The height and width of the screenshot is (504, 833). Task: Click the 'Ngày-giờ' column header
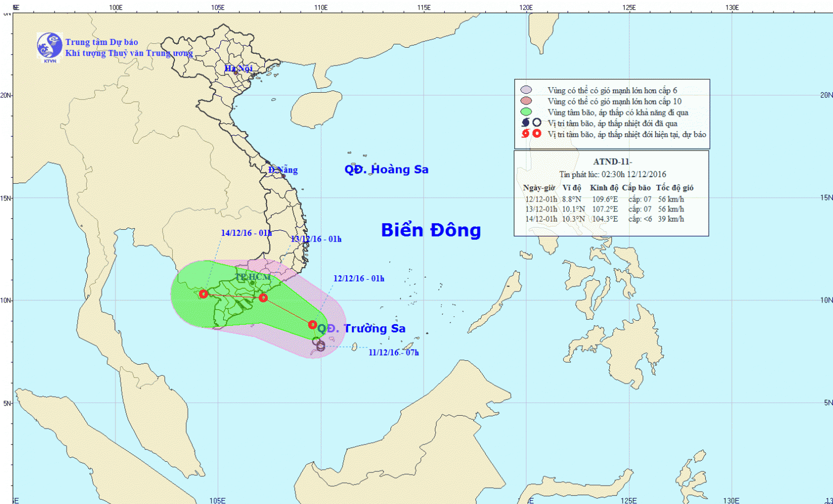click(x=539, y=188)
